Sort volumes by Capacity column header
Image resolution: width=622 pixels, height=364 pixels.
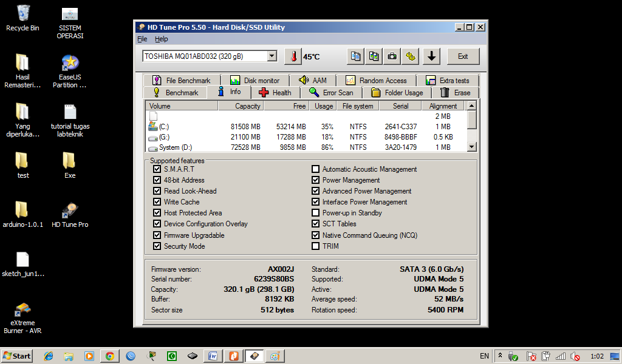tap(241, 106)
